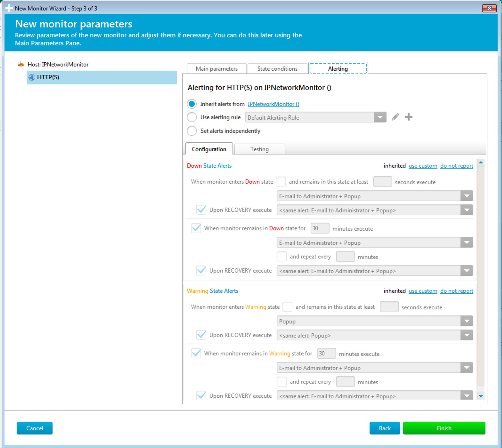Click 'do not report' for Warning State Alerts
Screen dimensions: 502x448
tap(457, 291)
